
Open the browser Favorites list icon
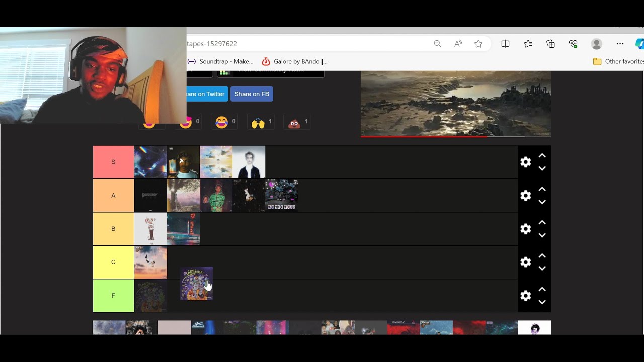(x=528, y=44)
